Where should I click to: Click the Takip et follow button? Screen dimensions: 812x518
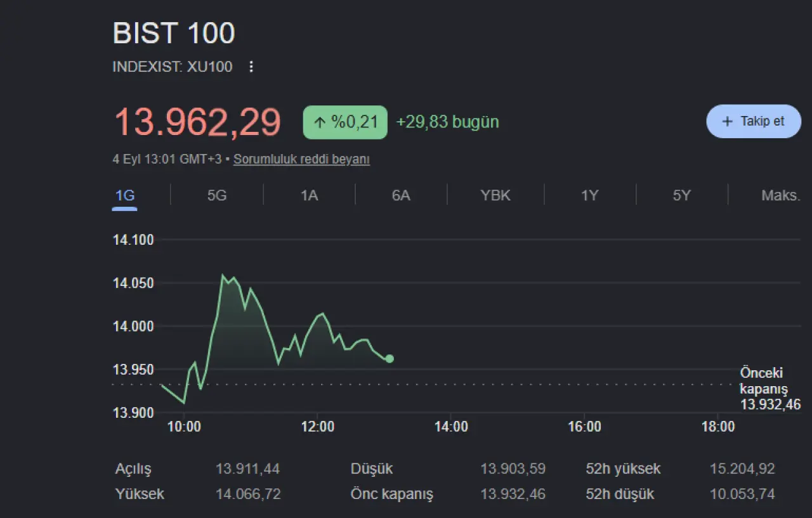pyautogui.click(x=754, y=121)
